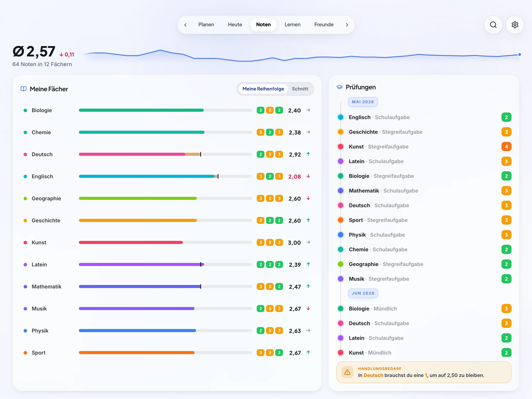Click the Kunst red progress bar
The image size is (532, 399).
131,242
